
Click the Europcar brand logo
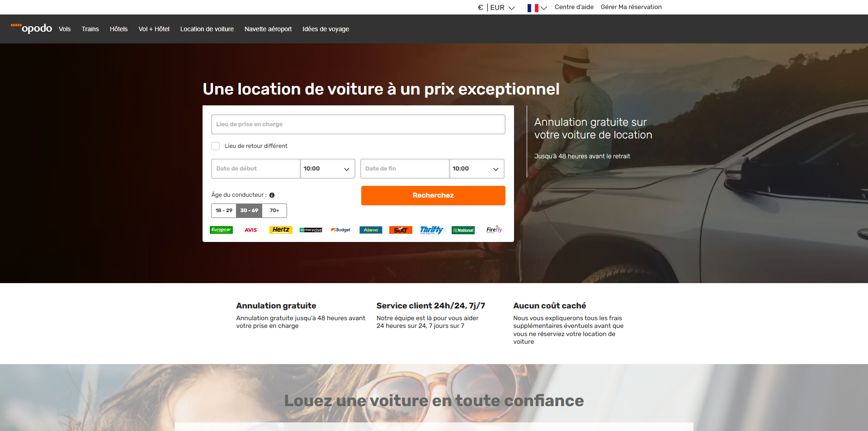(x=222, y=230)
